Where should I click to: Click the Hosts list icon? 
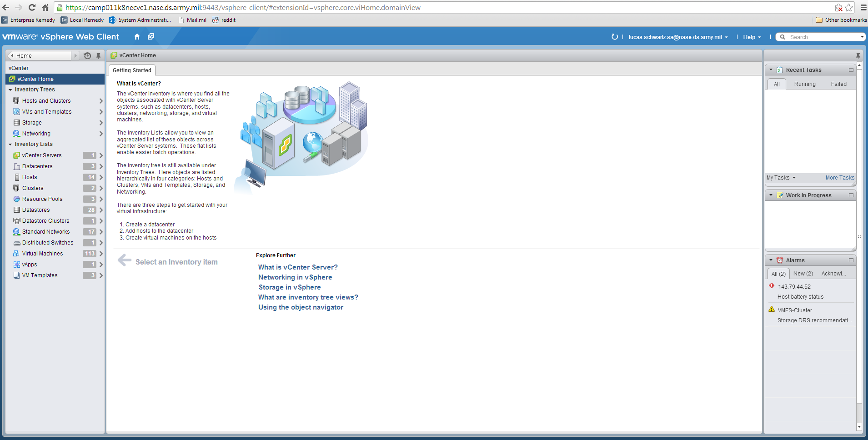click(16, 177)
